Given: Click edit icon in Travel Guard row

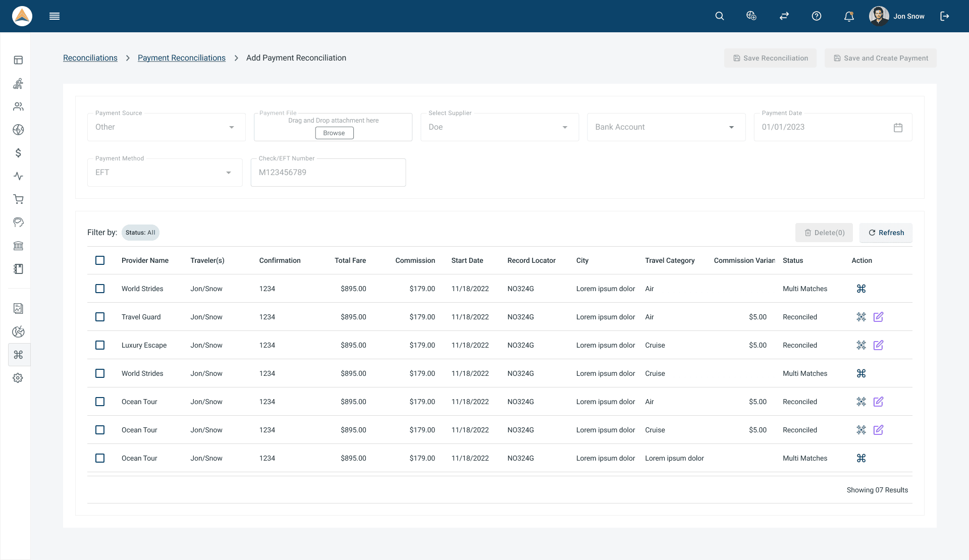Looking at the screenshot, I should (x=878, y=317).
